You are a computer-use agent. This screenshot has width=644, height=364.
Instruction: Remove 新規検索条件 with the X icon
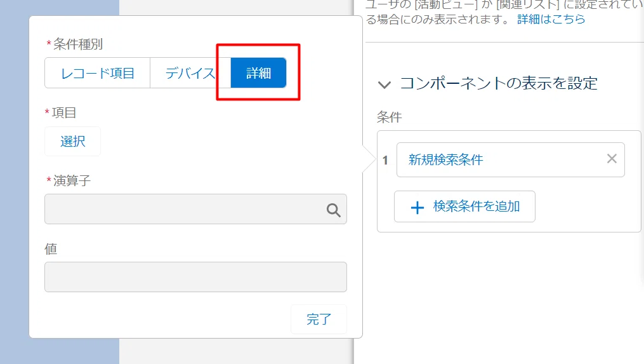(612, 158)
